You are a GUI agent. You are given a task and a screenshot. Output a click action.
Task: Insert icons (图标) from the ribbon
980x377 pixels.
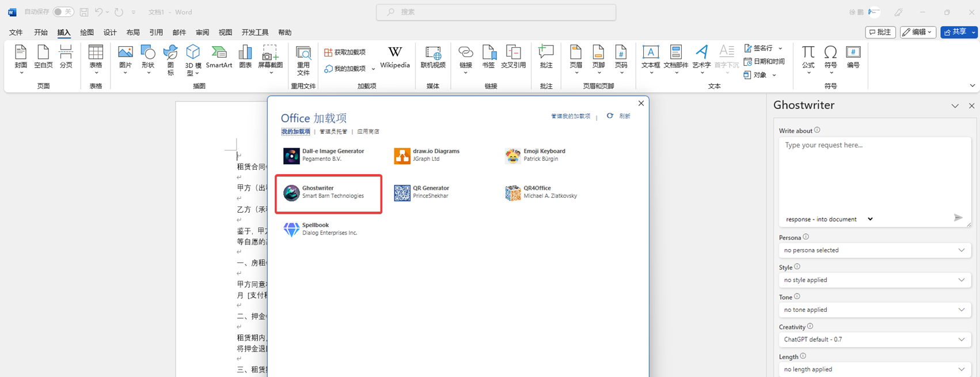[x=170, y=59]
